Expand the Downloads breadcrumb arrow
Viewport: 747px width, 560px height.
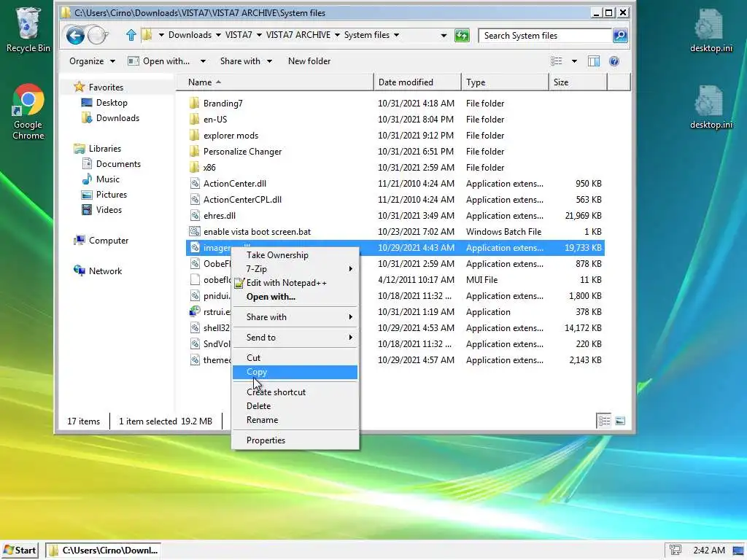pyautogui.click(x=218, y=35)
